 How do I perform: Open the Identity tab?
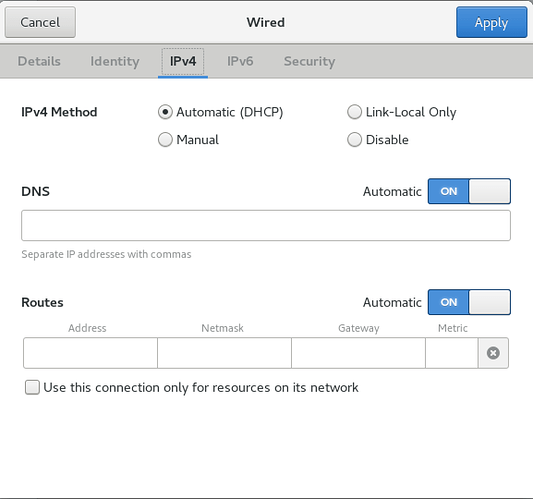115,62
